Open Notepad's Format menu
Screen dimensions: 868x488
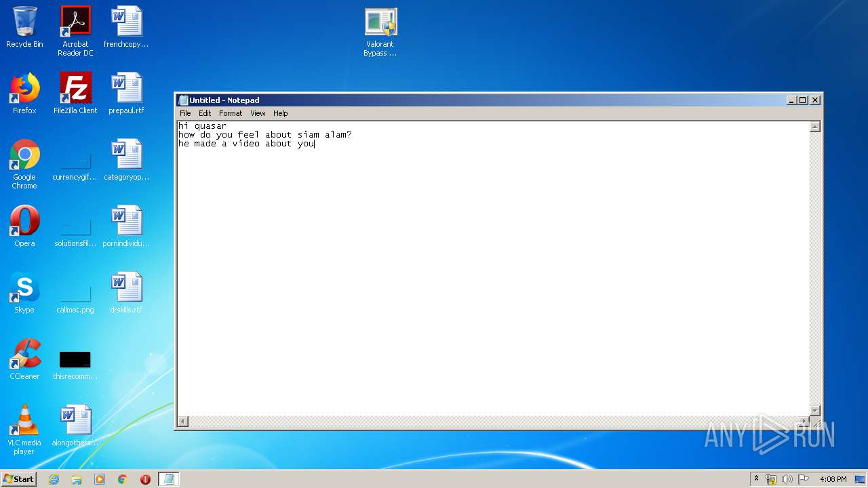point(231,113)
